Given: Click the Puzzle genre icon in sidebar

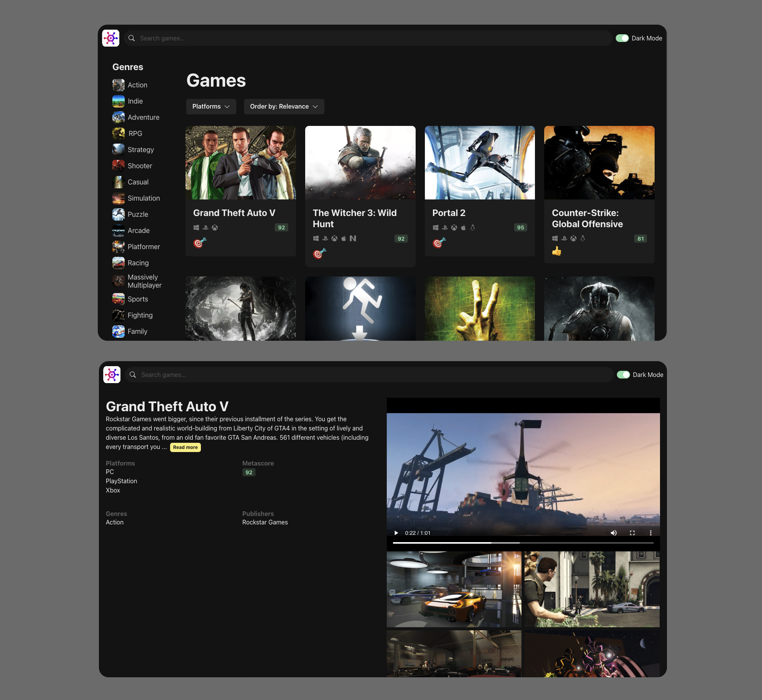Looking at the screenshot, I should pos(118,214).
